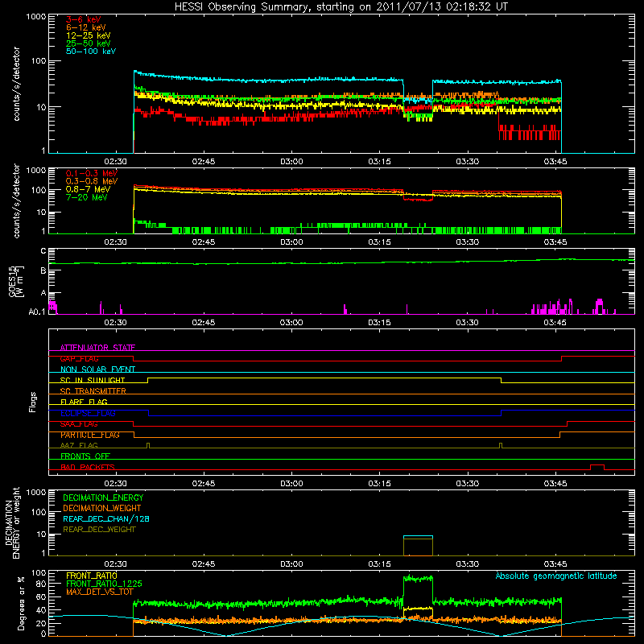Viewport: 644px width, 644px height.
Task: Click the HESSI Observing Summary title text
Action: coord(341,7)
